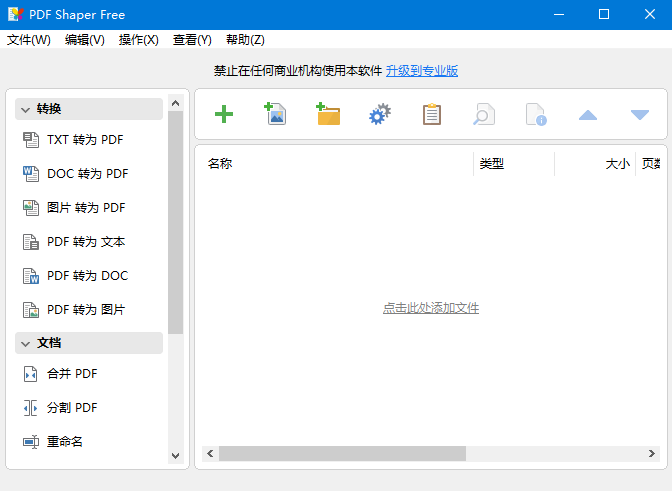Screen dimensions: 672x491
Task: Maximize the PDF Shaper Free window
Action: tap(604, 14)
